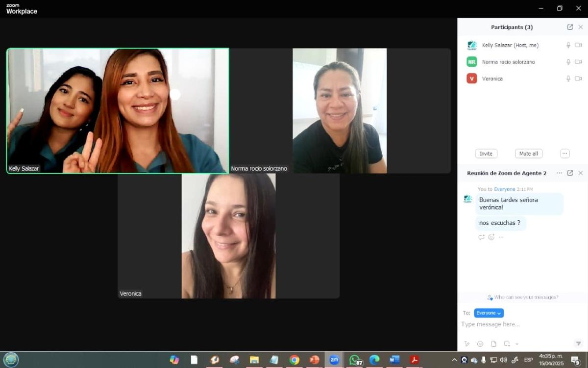This screenshot has height=368, width=588.
Task: Open chat panel more options ellipsis
Action: coord(559,173)
